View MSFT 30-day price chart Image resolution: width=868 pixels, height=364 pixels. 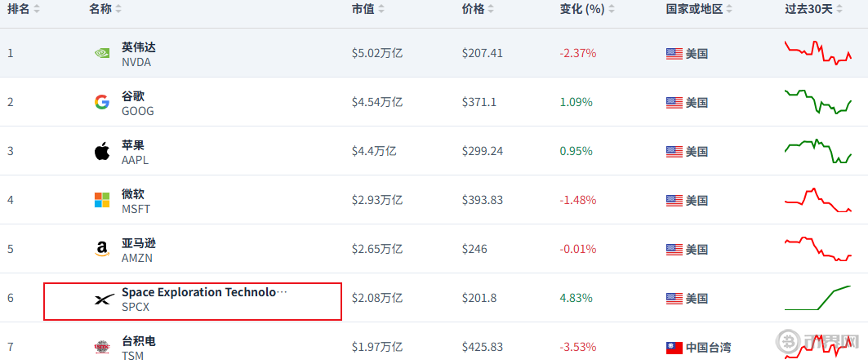click(x=818, y=200)
